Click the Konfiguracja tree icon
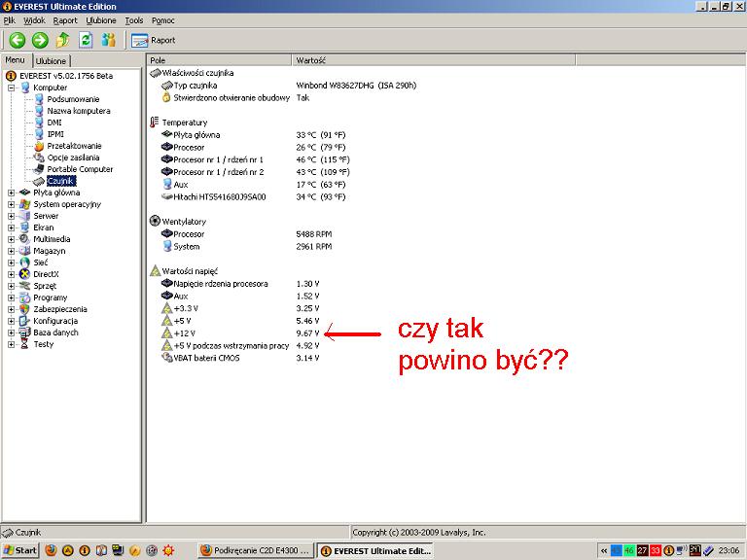Image resolution: width=747 pixels, height=560 pixels. point(24,321)
